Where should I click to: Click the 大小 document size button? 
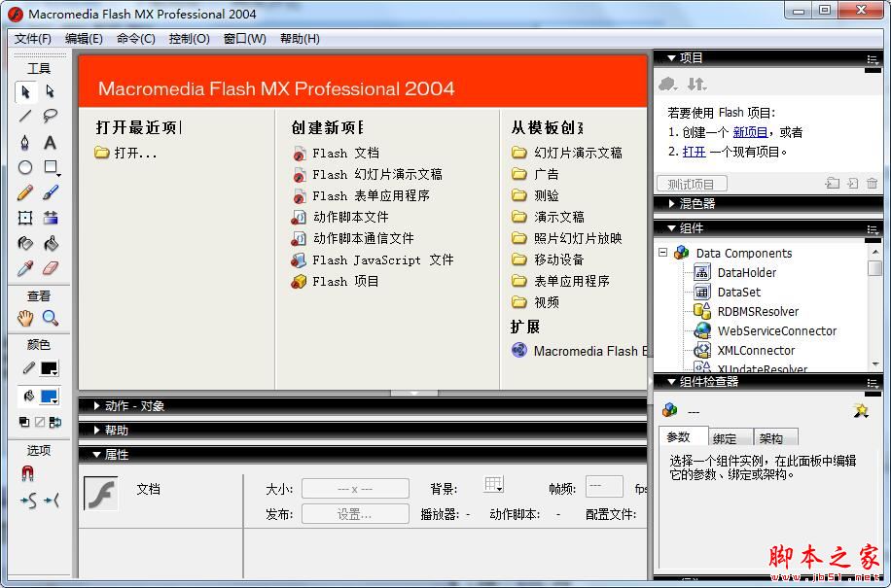pyautogui.click(x=355, y=489)
